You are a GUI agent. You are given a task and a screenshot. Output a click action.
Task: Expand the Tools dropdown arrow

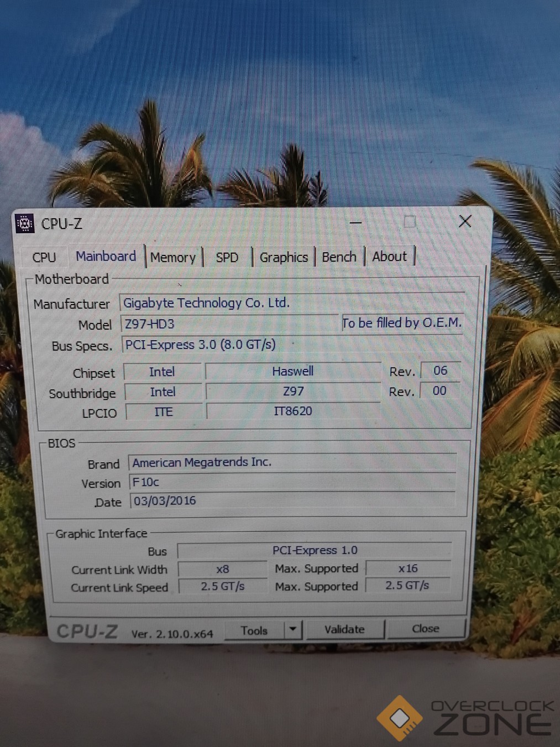coord(293,629)
